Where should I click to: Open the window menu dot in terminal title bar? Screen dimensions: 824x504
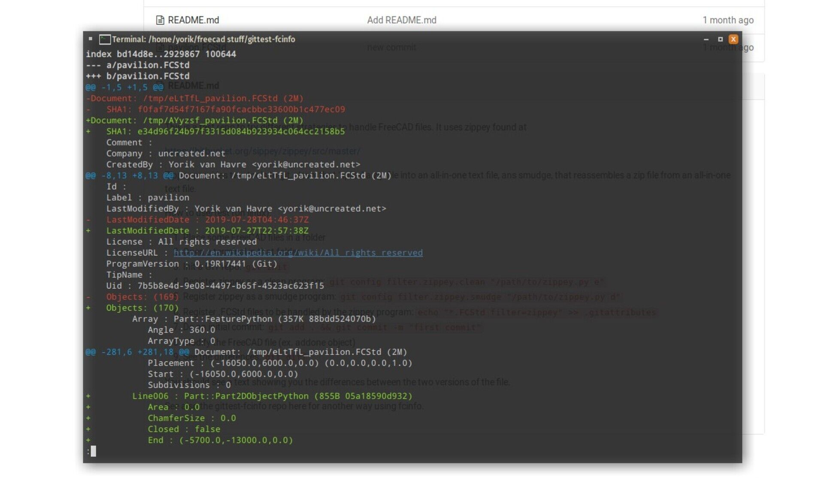pos(91,39)
